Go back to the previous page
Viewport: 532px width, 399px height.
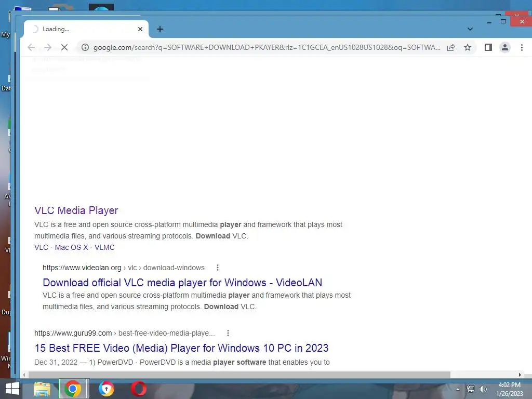(x=31, y=47)
